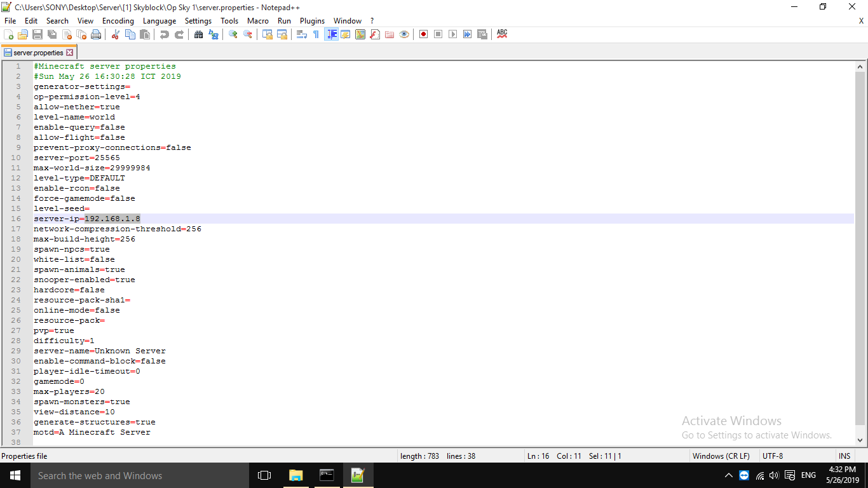Open the Language menu
The width and height of the screenshot is (868, 488).
159,20
